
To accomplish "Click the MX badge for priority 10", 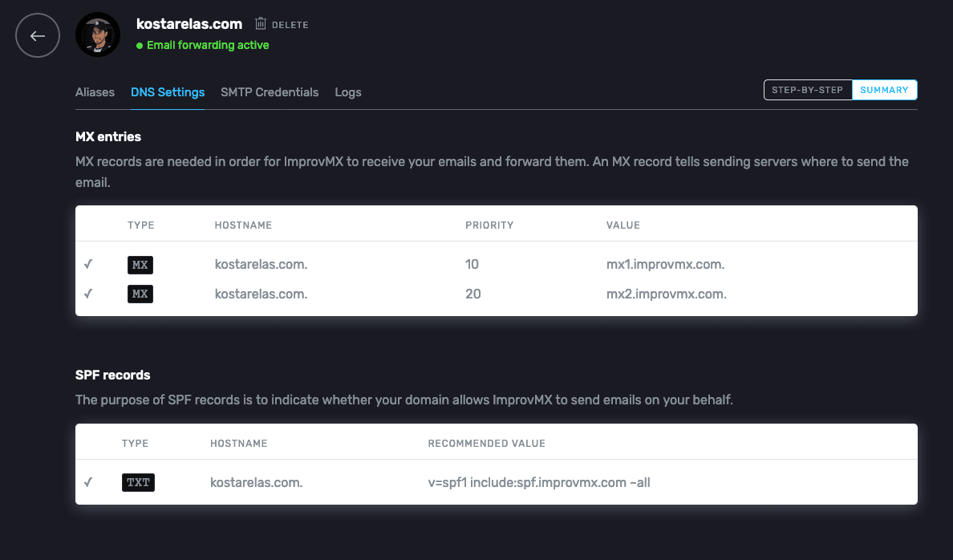I will click(x=140, y=265).
